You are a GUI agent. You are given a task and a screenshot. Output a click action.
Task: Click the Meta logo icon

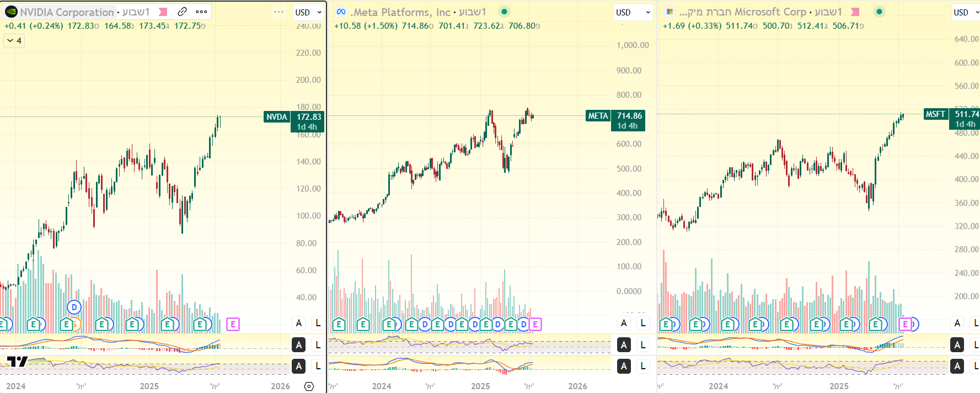pos(341,12)
